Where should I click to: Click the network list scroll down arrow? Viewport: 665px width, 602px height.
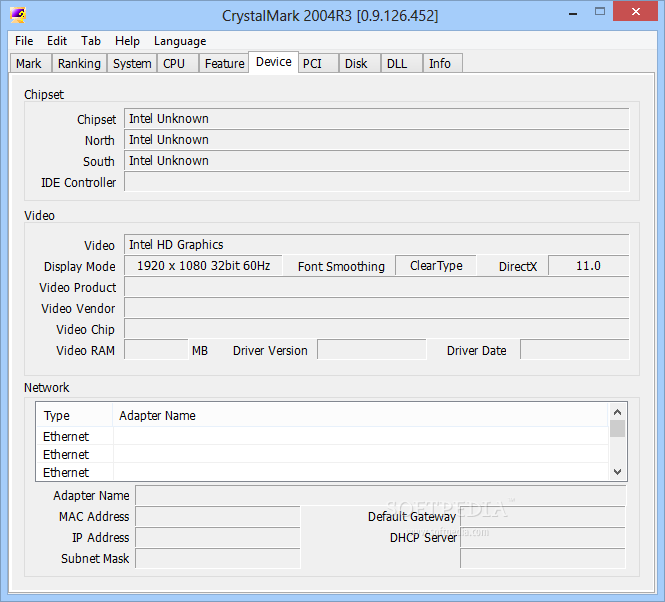click(x=618, y=472)
